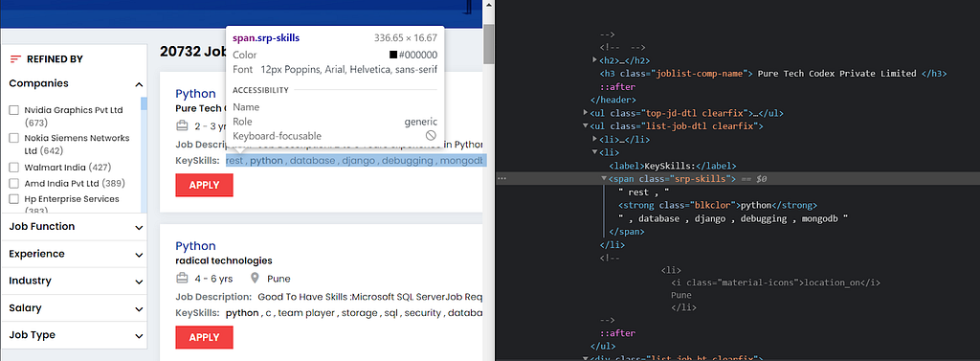Viewport: 980px width, 361px height.
Task: Click the closing ul tag in DevTools
Action: [x=603, y=346]
